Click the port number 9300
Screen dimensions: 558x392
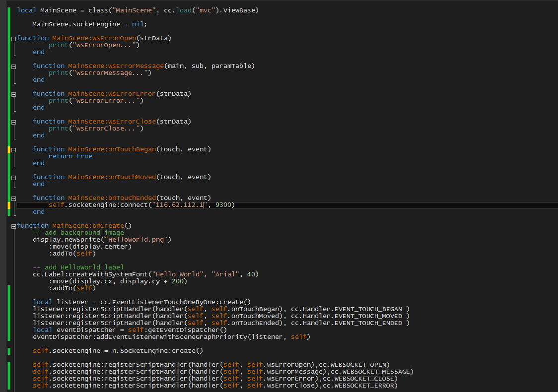pos(225,205)
